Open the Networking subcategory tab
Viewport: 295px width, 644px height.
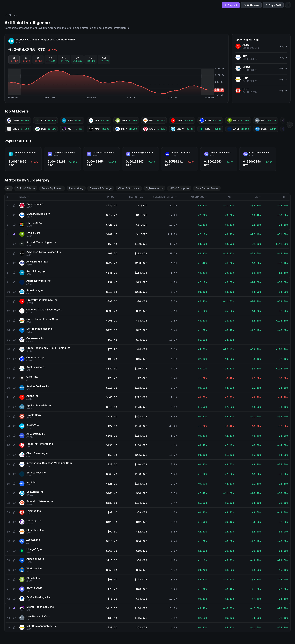[x=76, y=188]
